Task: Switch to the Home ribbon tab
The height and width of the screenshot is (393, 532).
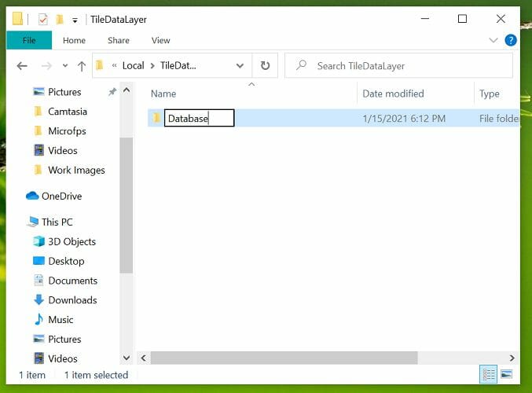Action: tap(74, 40)
